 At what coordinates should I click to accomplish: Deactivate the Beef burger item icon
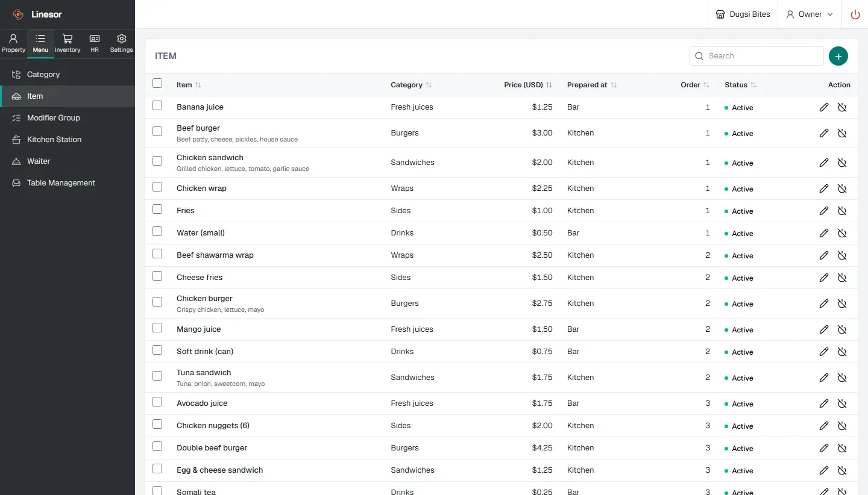point(842,133)
